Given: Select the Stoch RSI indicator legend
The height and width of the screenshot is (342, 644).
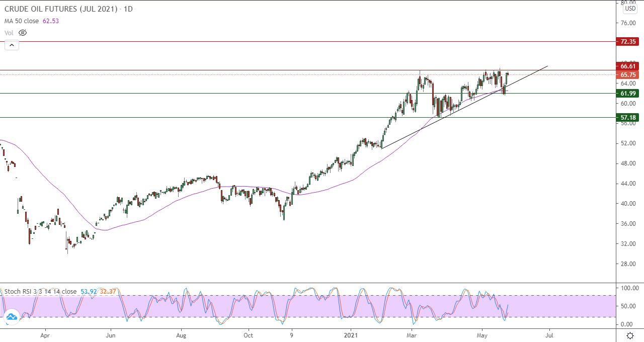Looking at the screenshot, I should (x=41, y=291).
